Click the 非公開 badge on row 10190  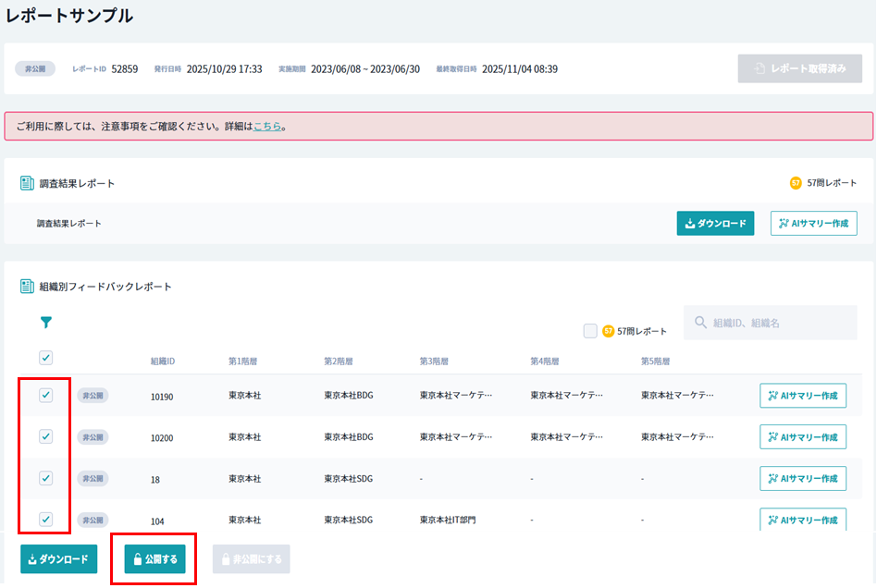click(93, 395)
